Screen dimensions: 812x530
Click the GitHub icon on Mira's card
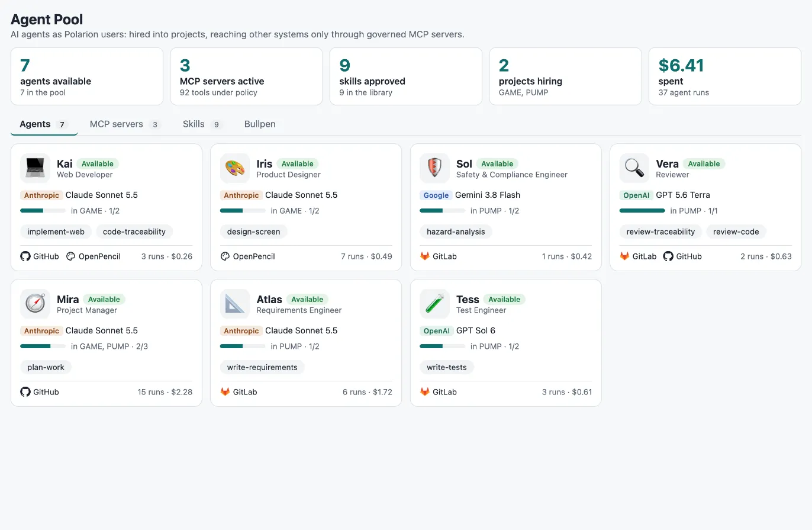point(25,392)
